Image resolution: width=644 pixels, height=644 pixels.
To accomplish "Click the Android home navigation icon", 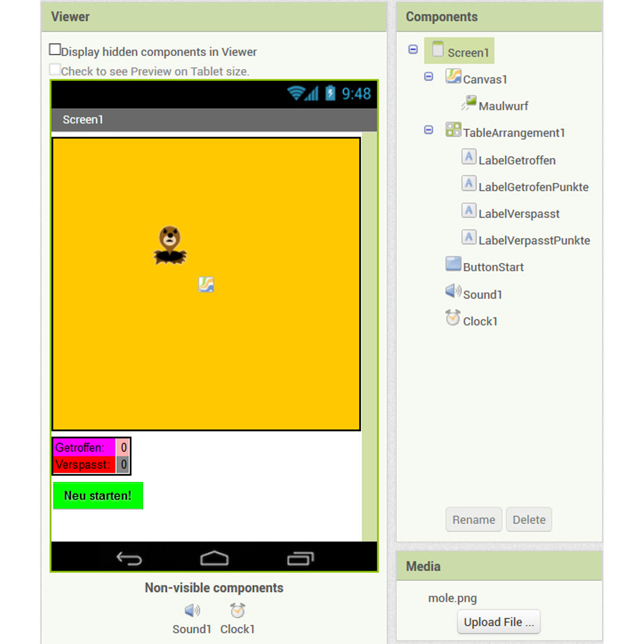I will 215,559.
